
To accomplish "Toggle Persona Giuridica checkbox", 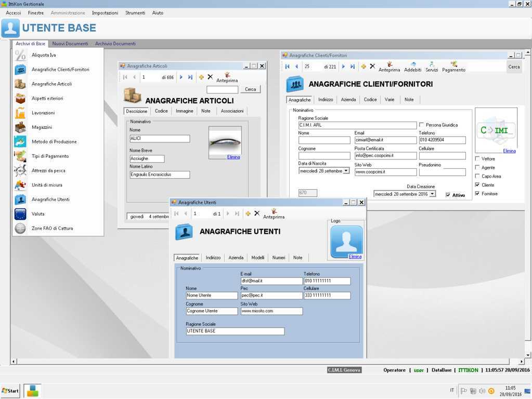I will tap(421, 125).
